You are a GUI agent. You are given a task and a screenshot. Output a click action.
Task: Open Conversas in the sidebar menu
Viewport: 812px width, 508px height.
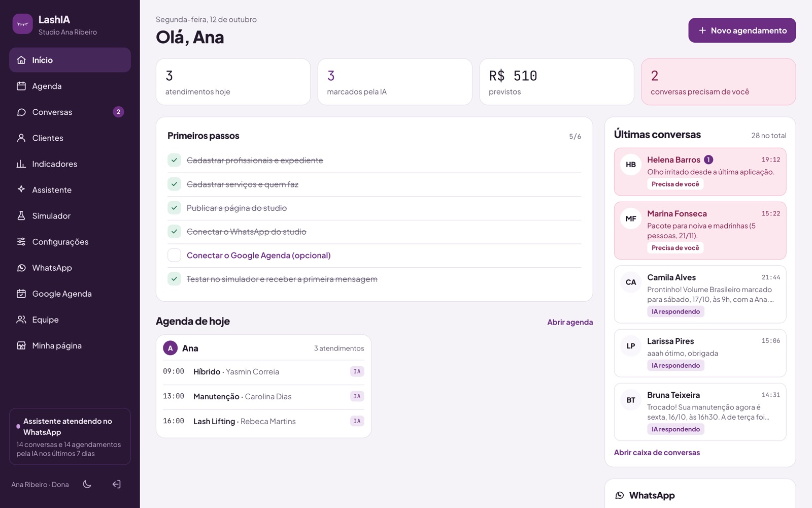pos(70,112)
